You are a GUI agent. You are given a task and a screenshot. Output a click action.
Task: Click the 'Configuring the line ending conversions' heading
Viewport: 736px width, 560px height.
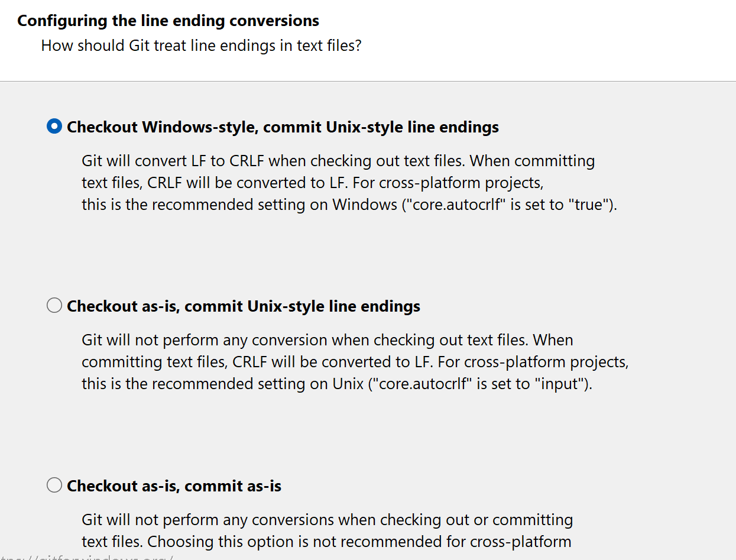coord(168,21)
